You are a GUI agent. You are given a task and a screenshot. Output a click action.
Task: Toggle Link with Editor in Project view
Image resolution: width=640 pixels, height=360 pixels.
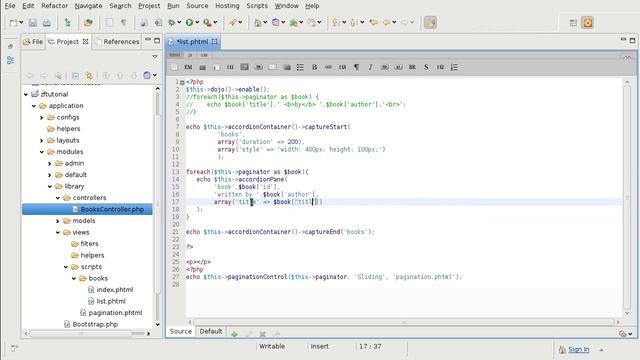89,76
